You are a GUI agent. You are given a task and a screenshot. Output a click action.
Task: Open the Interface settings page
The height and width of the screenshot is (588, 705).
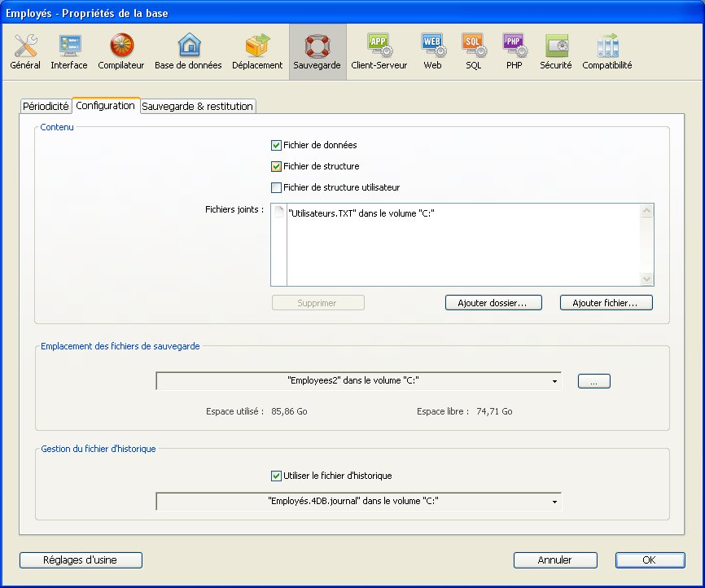click(x=68, y=51)
